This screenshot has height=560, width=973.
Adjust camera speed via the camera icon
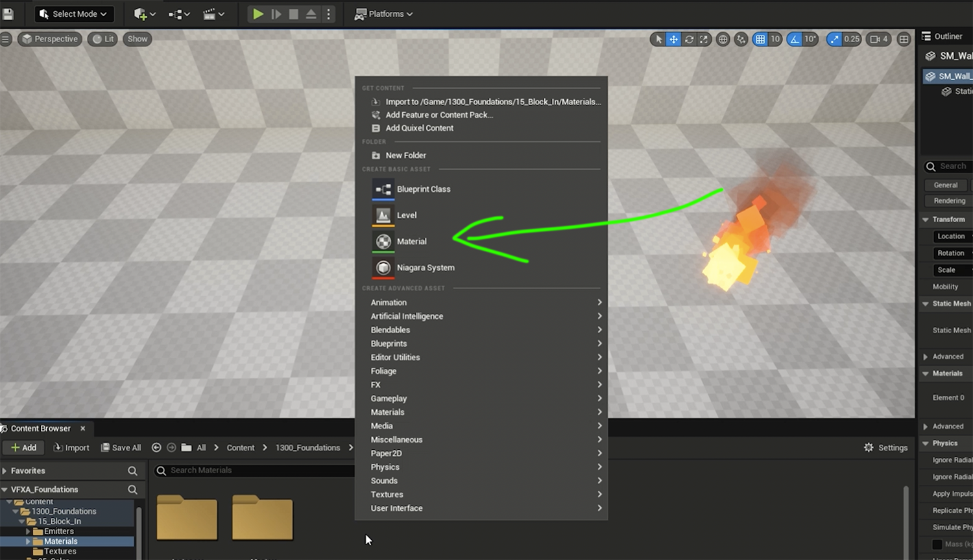click(x=879, y=40)
